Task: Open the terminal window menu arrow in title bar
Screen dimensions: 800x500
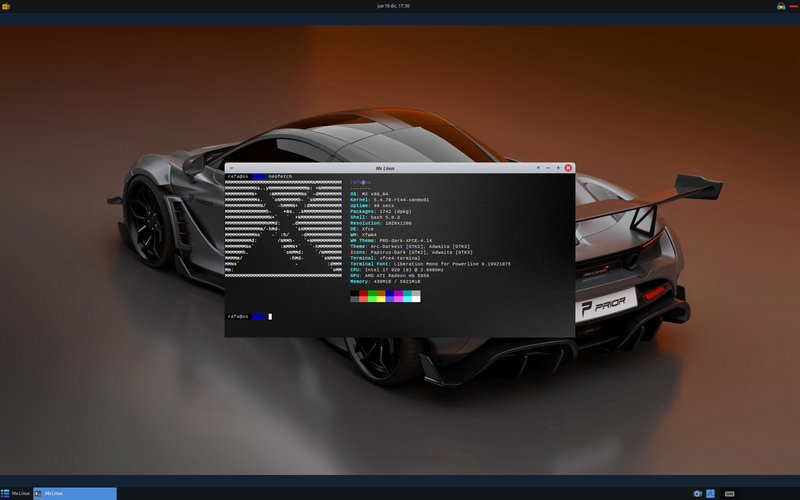Action: tap(231, 168)
